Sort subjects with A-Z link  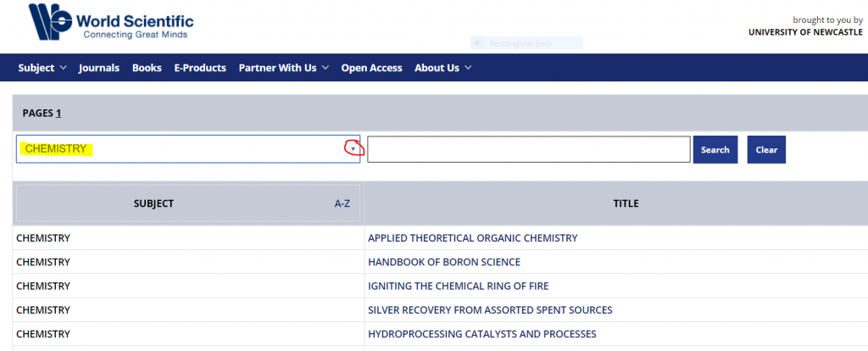tap(342, 203)
